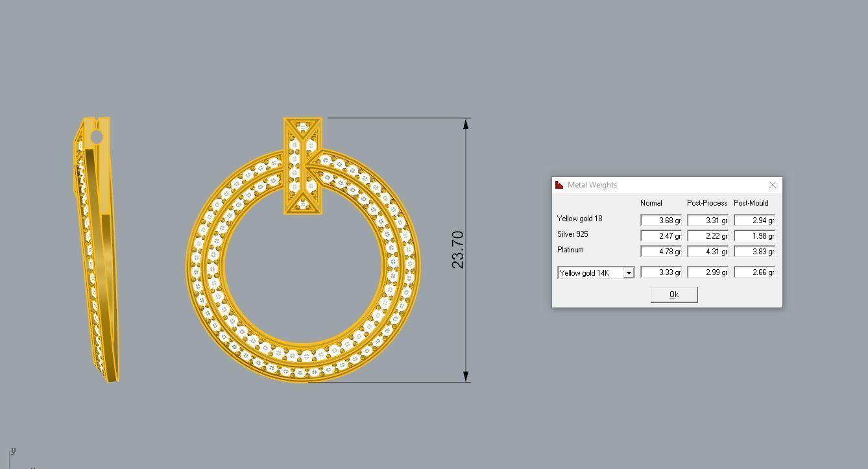868x469 pixels.
Task: Close the Metal Weights dialog
Action: (x=772, y=185)
